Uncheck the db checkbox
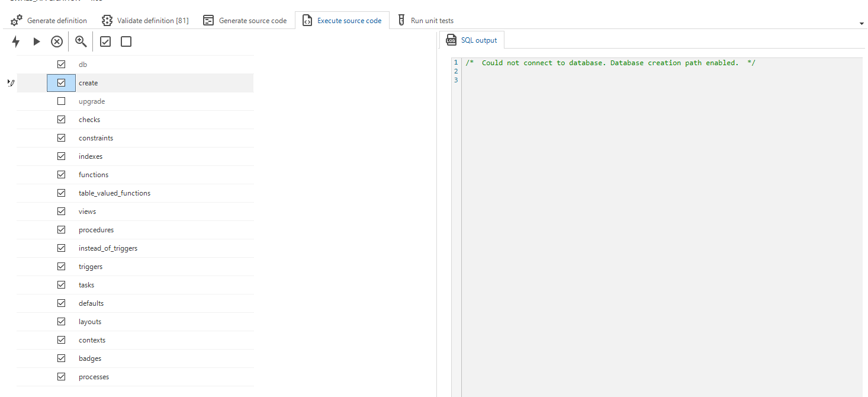 pos(61,64)
